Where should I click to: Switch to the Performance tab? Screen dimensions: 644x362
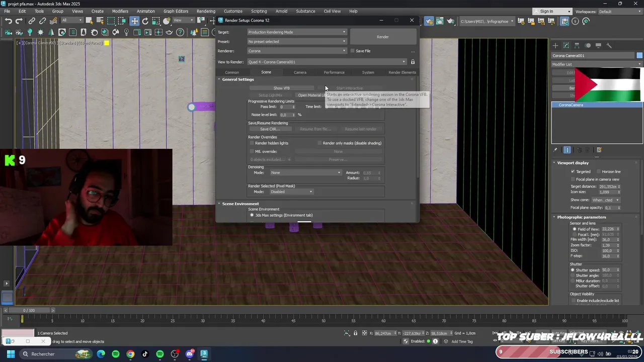pos(334,72)
